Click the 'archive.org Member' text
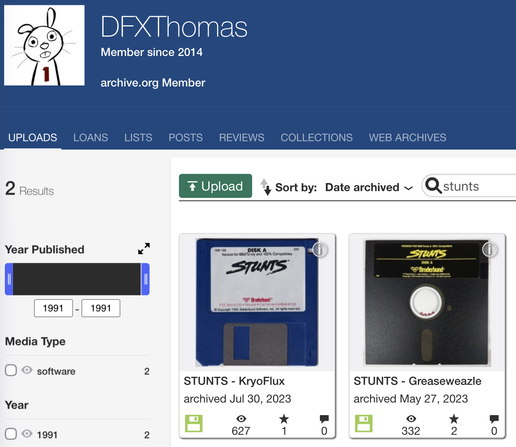The width and height of the screenshot is (516, 447). (153, 83)
